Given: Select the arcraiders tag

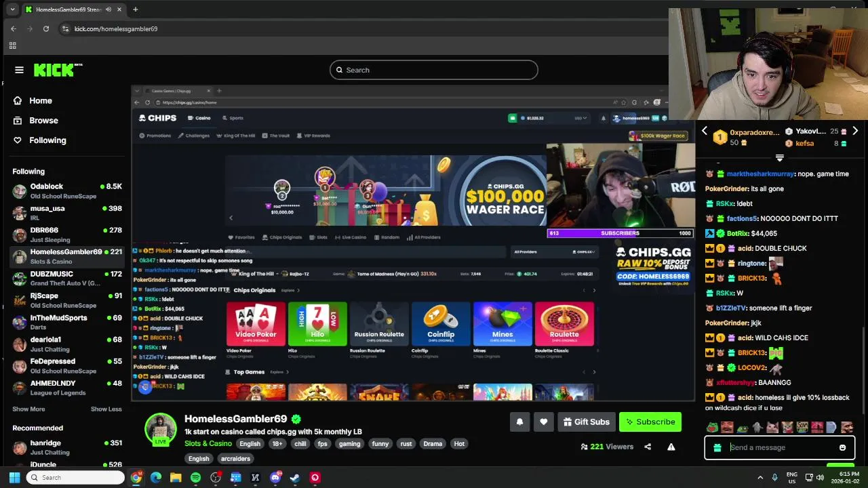Looking at the screenshot, I should click(x=235, y=459).
